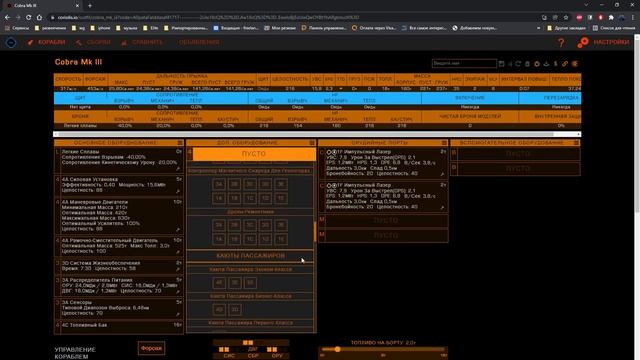
Task: Expand the 4A Рамочно-Сместительный Двигатель slot
Action: click(118, 246)
